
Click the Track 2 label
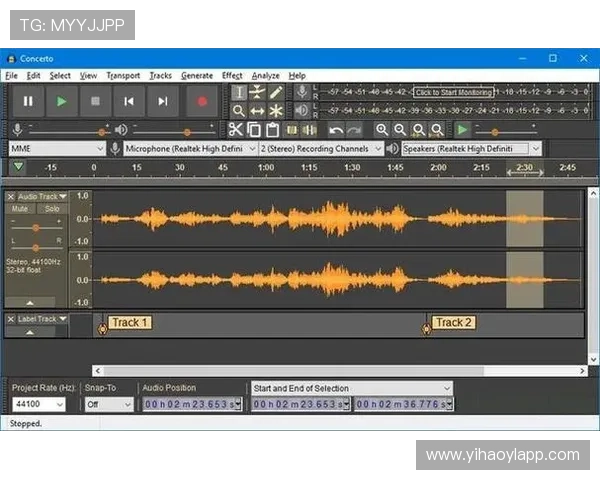[x=454, y=323]
